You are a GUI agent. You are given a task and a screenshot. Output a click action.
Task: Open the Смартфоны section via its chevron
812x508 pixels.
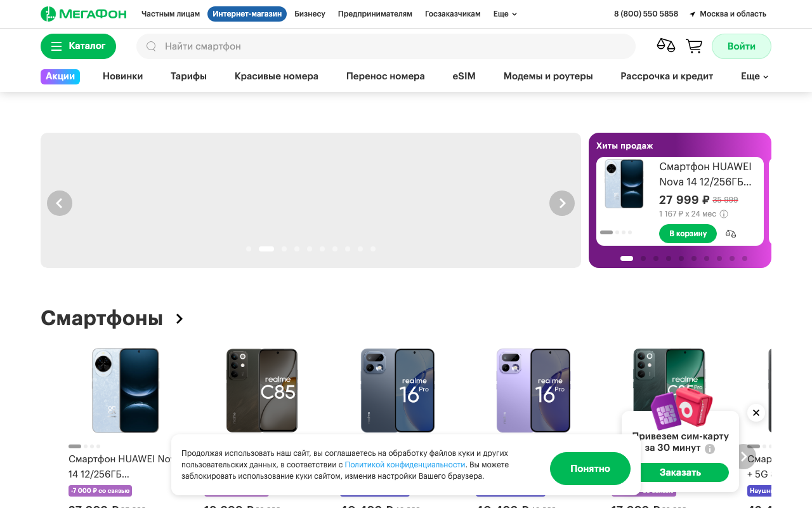[179, 319]
